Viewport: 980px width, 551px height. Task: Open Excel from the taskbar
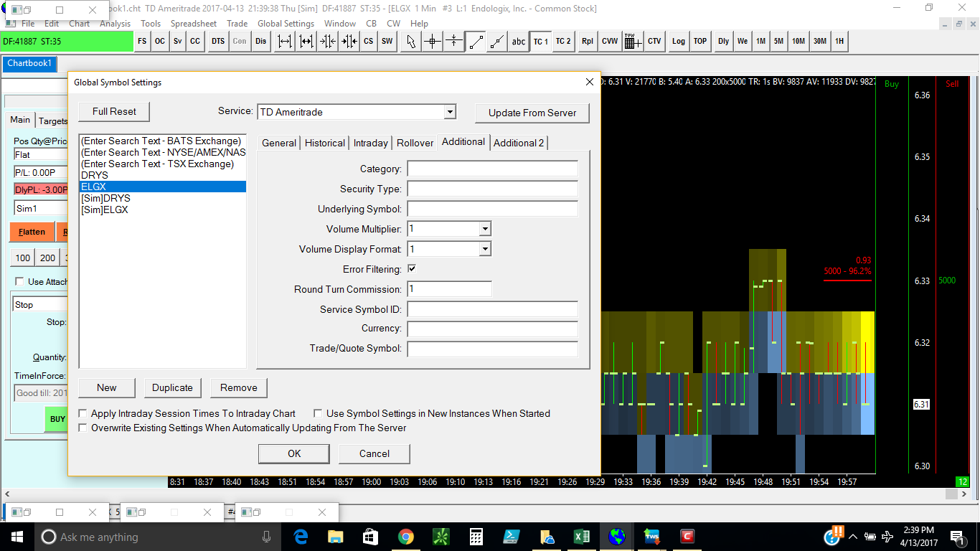coord(581,537)
